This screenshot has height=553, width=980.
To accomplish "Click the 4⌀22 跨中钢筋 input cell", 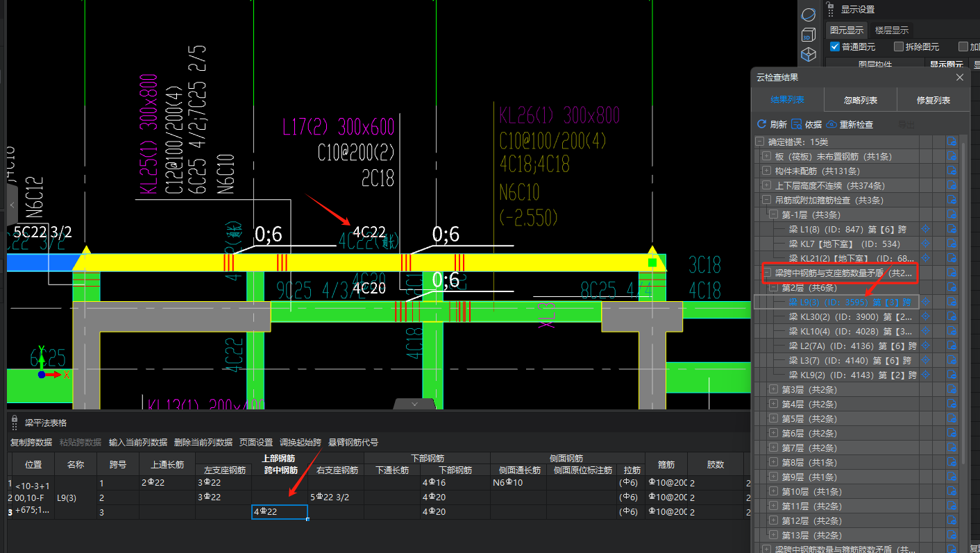I will tap(280, 512).
